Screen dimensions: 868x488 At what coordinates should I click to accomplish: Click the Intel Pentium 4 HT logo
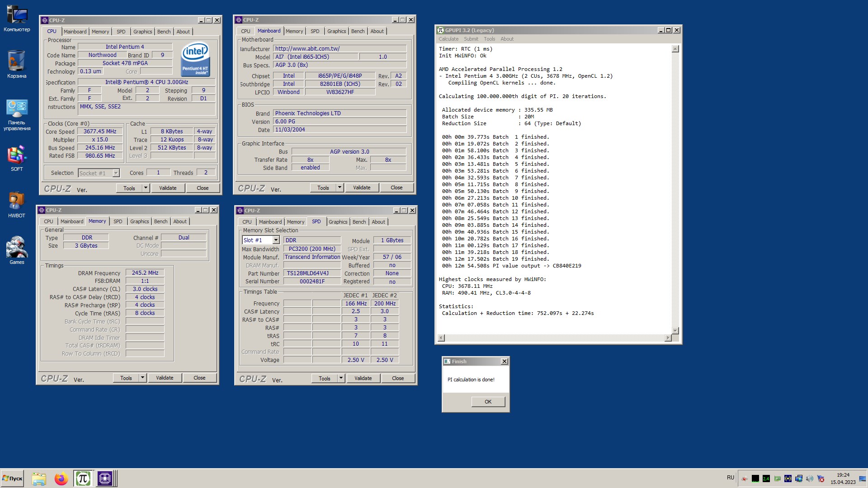pyautogui.click(x=195, y=60)
